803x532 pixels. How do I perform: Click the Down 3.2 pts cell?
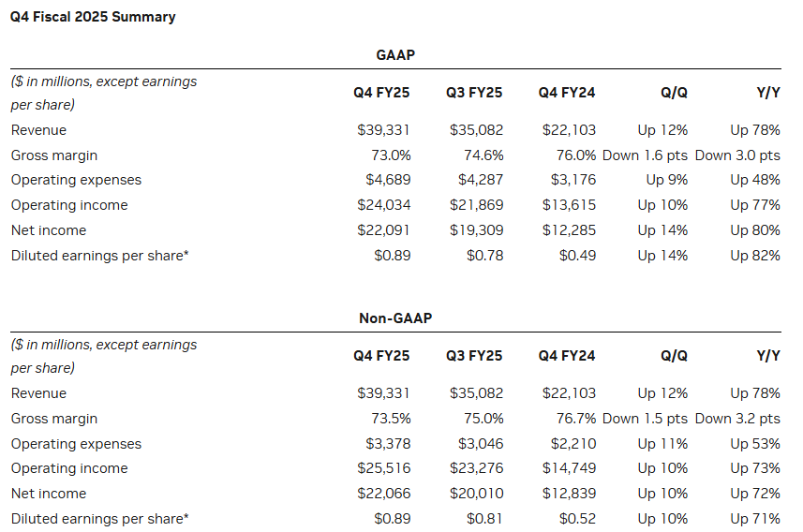tap(737, 419)
